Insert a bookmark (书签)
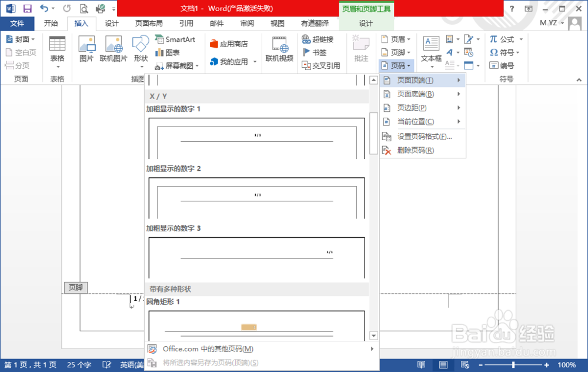 tap(314, 52)
